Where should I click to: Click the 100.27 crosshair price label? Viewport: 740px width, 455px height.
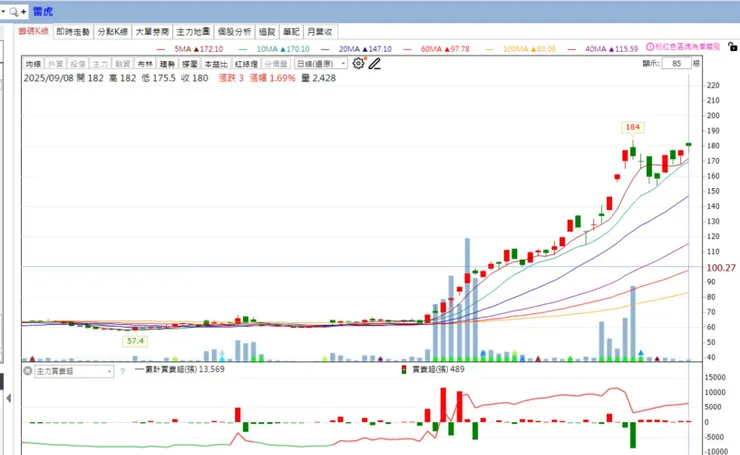click(x=721, y=268)
